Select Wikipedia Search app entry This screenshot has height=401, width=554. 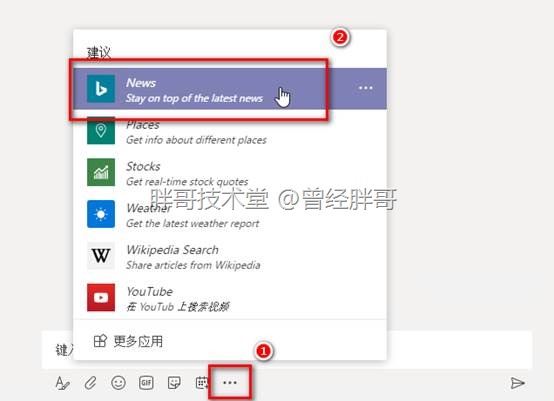click(x=230, y=255)
